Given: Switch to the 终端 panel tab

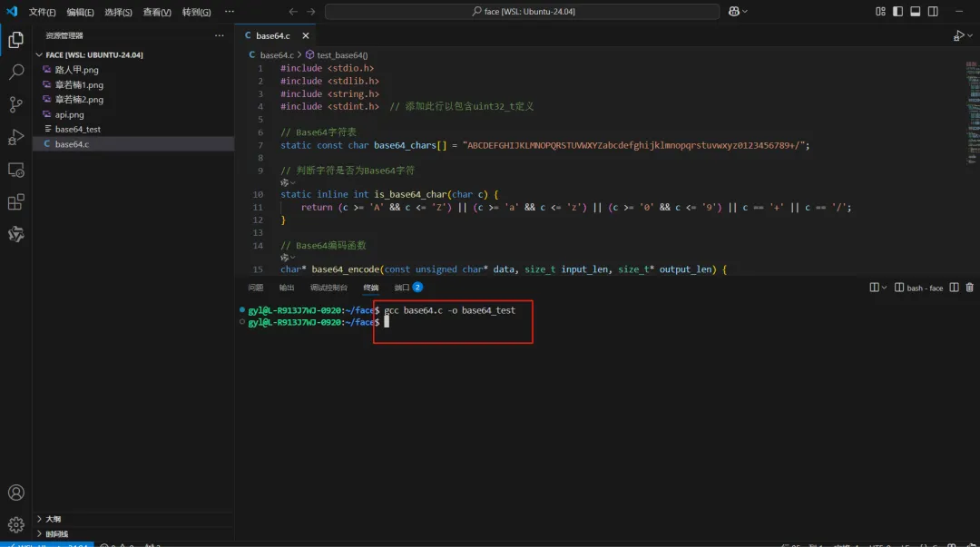Looking at the screenshot, I should coord(370,288).
